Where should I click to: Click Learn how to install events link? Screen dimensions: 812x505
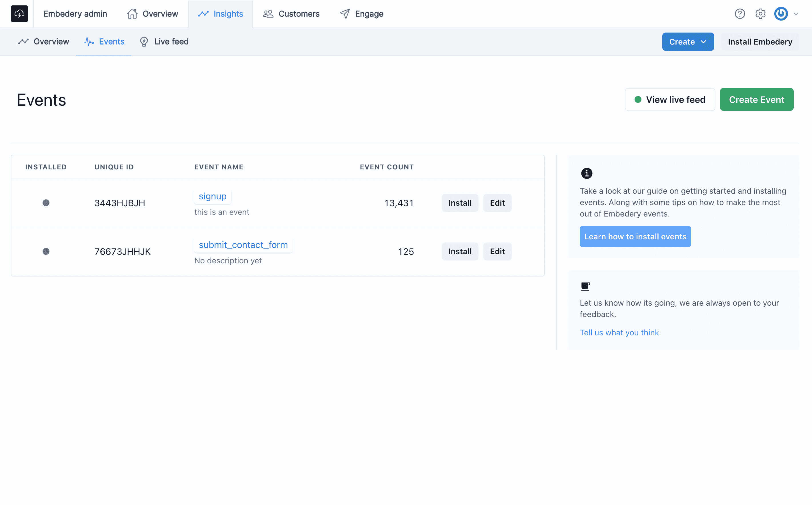(635, 236)
